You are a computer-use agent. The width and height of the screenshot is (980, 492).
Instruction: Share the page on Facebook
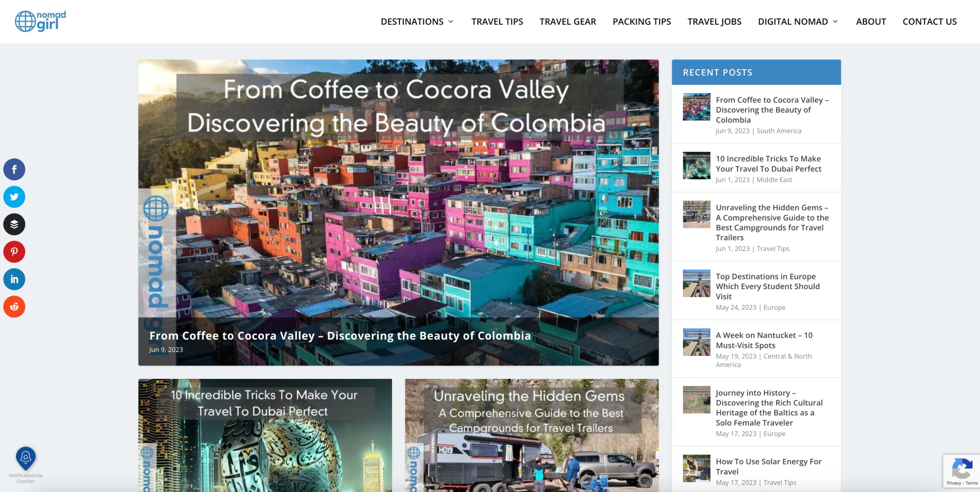14,170
